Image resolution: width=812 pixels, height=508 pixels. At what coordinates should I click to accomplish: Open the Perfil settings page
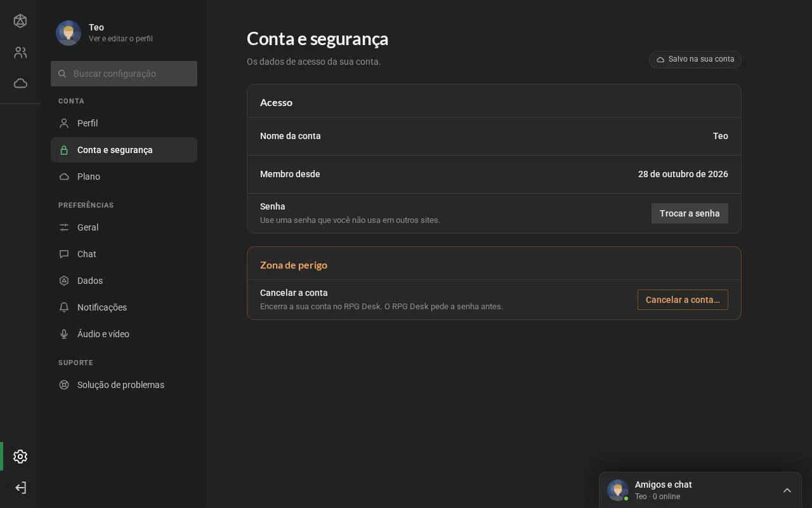[124, 123]
